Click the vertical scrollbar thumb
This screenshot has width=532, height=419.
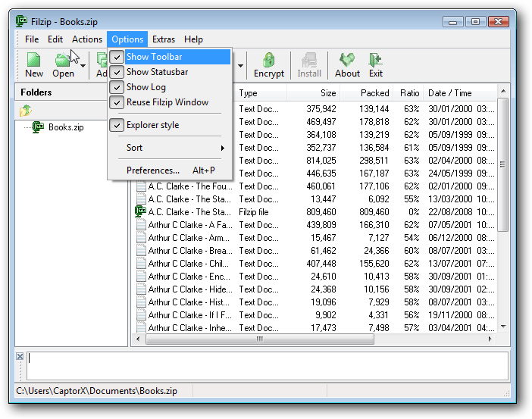[503, 164]
